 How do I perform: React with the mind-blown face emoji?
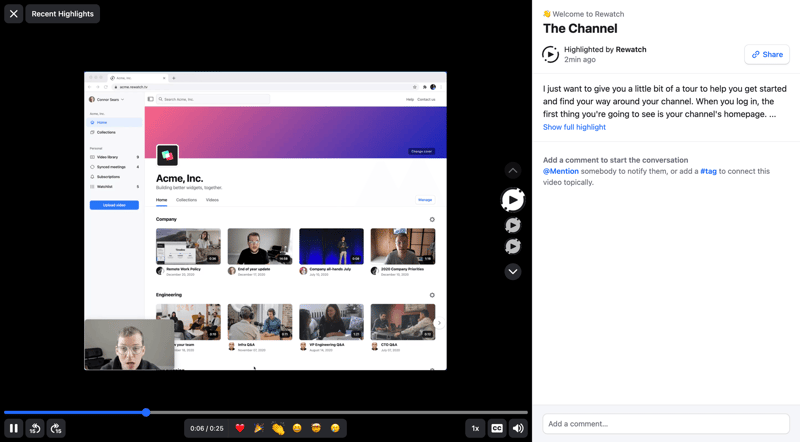(316, 428)
